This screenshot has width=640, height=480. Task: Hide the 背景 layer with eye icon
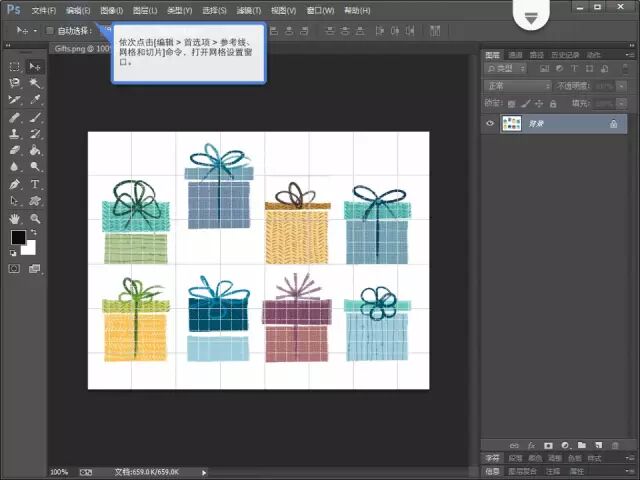[490, 124]
